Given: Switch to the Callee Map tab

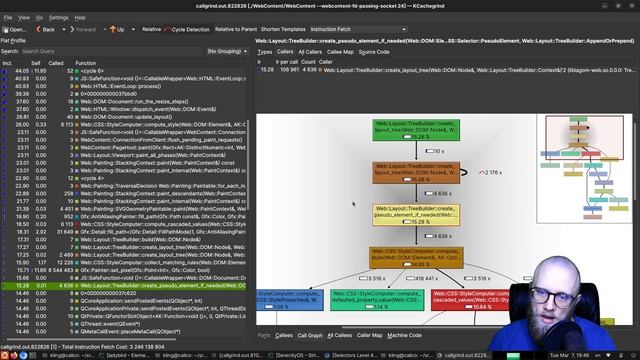Looking at the screenshot, I should [x=340, y=52].
